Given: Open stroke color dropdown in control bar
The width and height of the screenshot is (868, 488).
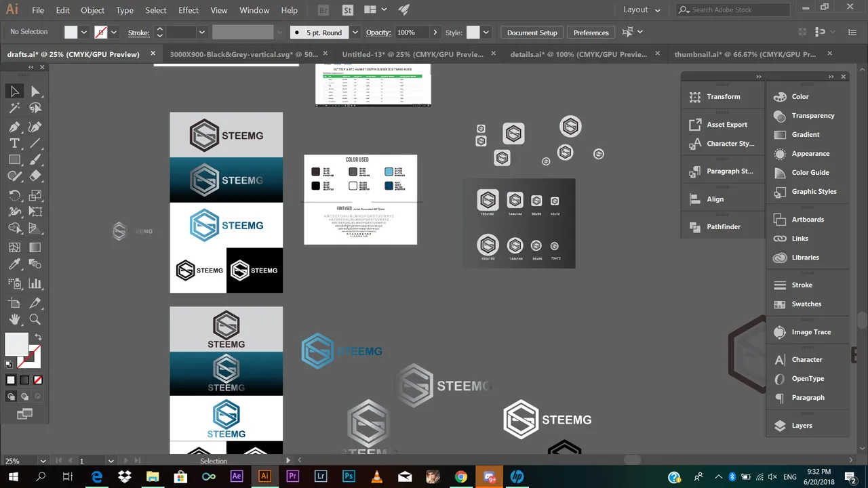Looking at the screenshot, I should coord(114,33).
